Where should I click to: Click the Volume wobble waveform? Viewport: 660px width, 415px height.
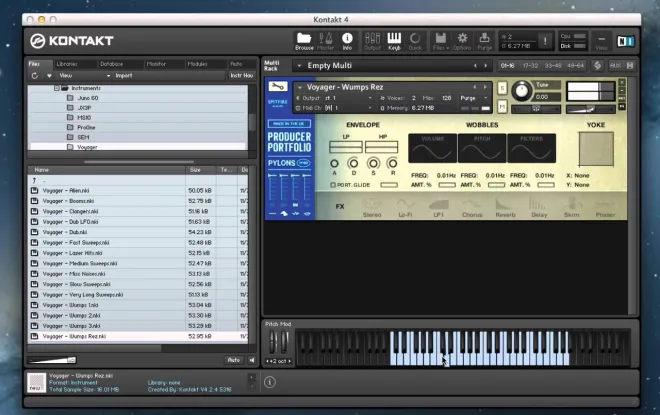pyautogui.click(x=432, y=148)
